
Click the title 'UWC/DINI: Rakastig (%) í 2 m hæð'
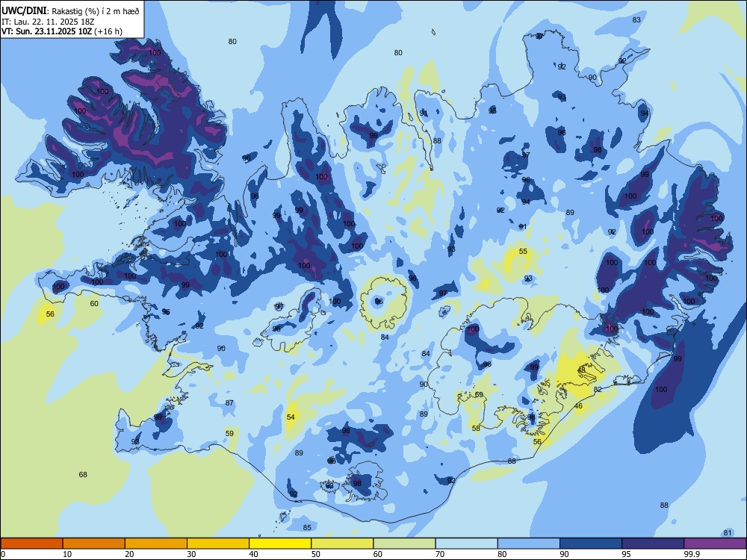(70, 11)
